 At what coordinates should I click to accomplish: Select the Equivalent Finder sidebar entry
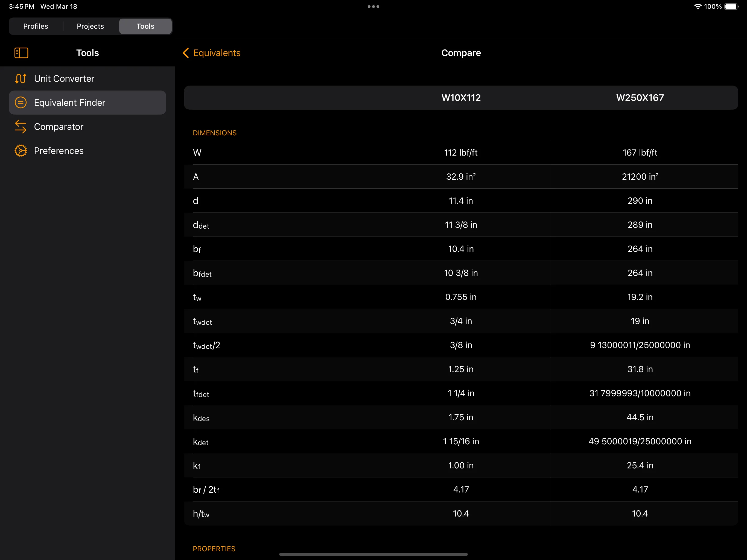click(x=69, y=102)
